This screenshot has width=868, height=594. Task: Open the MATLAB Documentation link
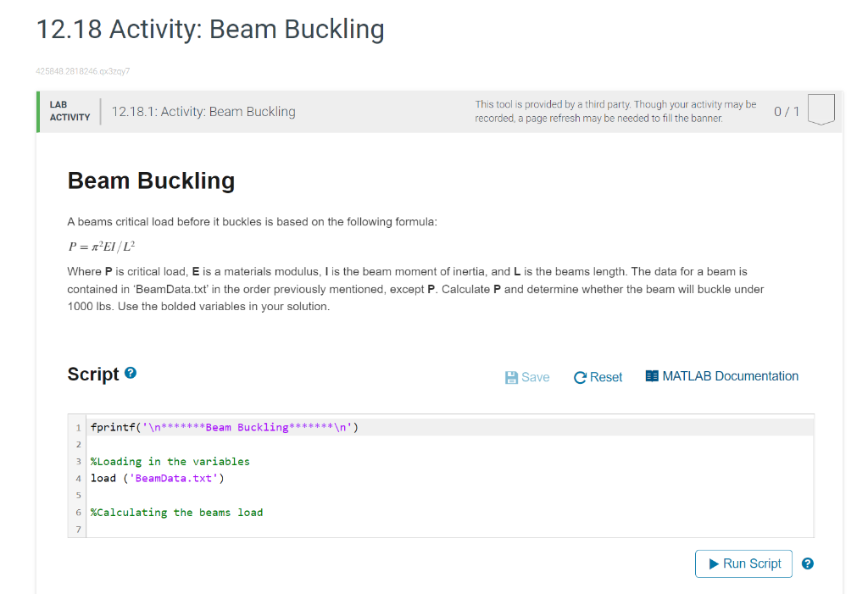tap(722, 376)
